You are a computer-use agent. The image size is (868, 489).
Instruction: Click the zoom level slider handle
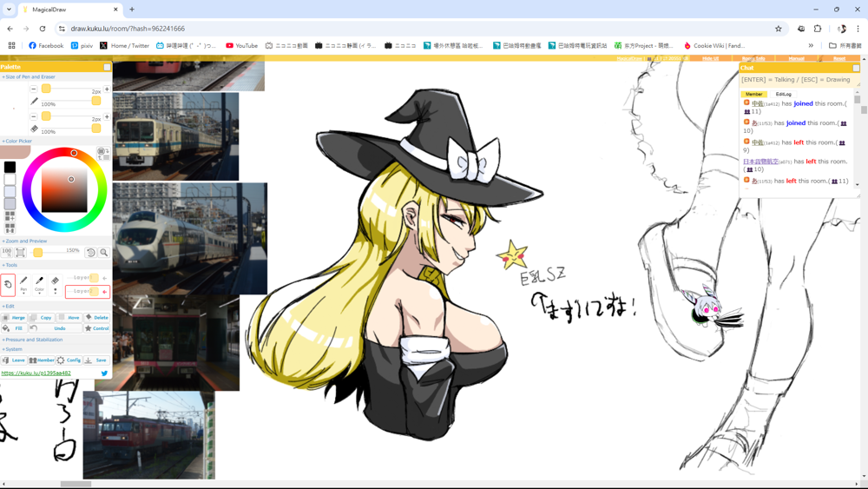[37, 253]
